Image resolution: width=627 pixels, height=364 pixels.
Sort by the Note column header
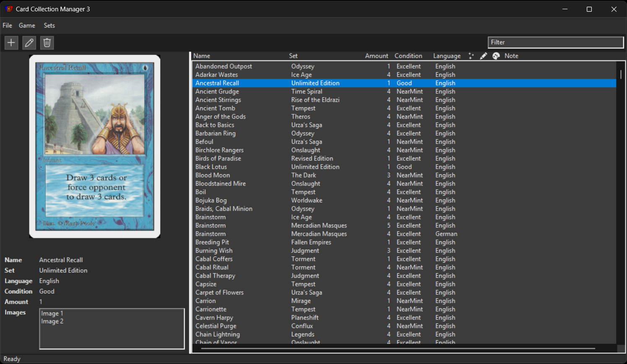[511, 56]
